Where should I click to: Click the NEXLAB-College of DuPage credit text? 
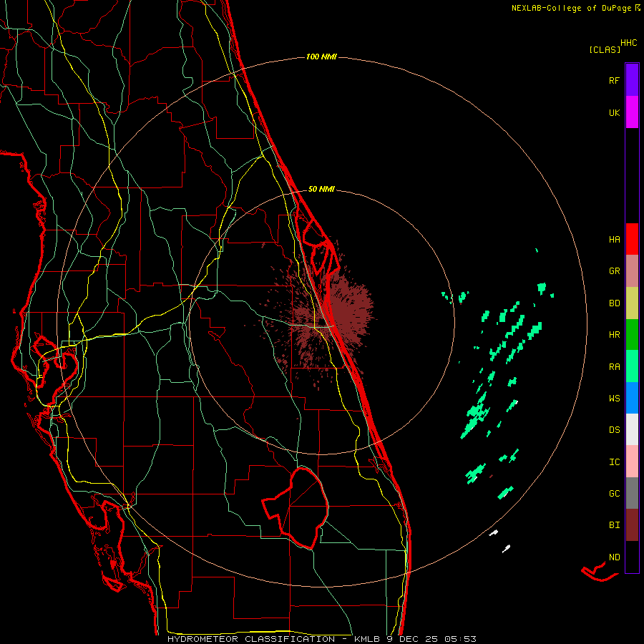pyautogui.click(x=571, y=8)
